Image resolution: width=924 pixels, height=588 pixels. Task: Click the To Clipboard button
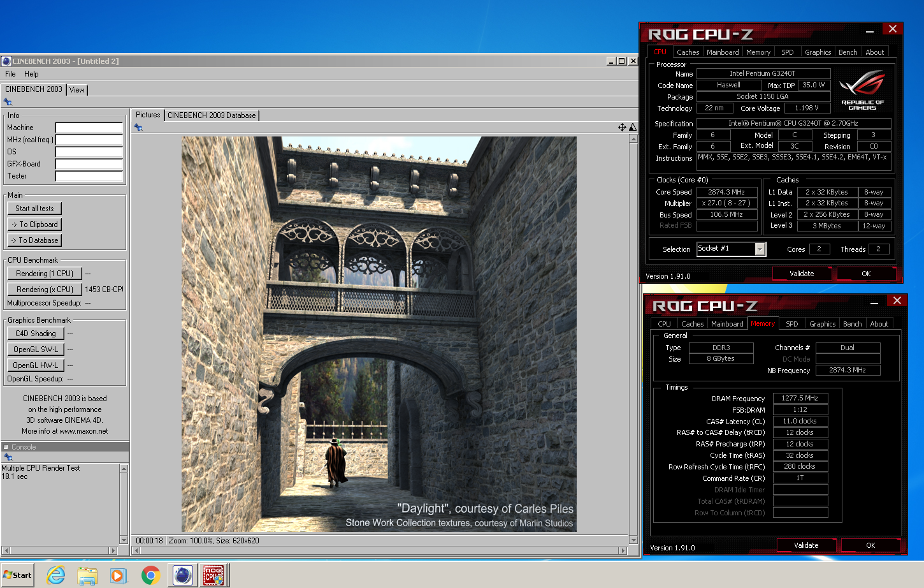[34, 224]
